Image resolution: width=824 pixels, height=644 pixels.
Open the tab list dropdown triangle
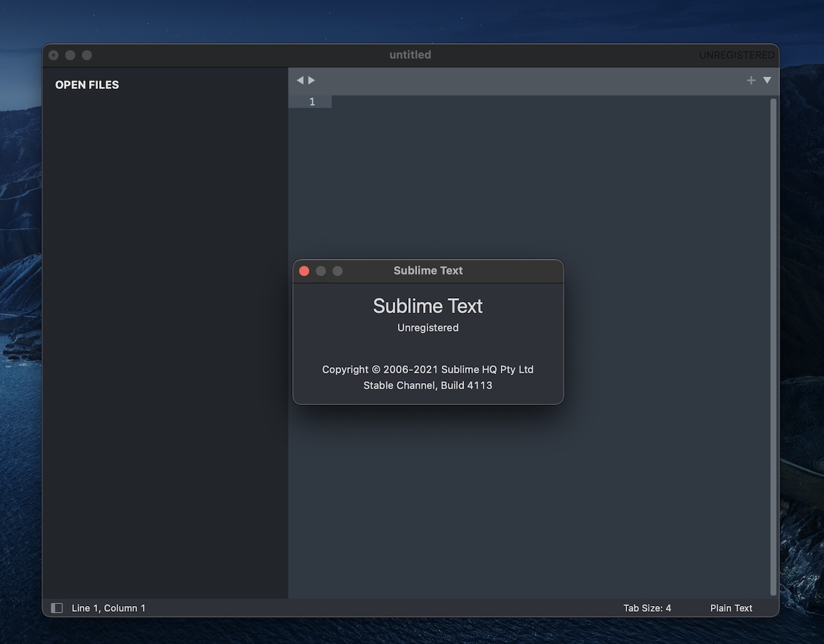pyautogui.click(x=767, y=80)
